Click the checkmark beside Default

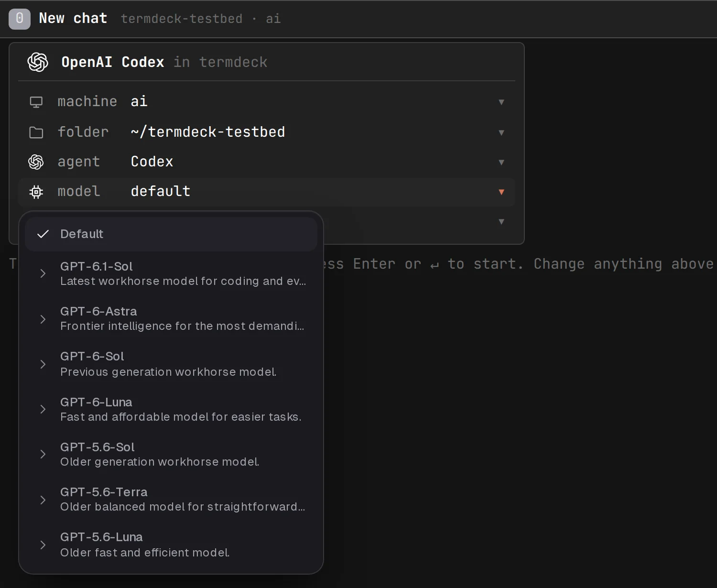coord(43,234)
